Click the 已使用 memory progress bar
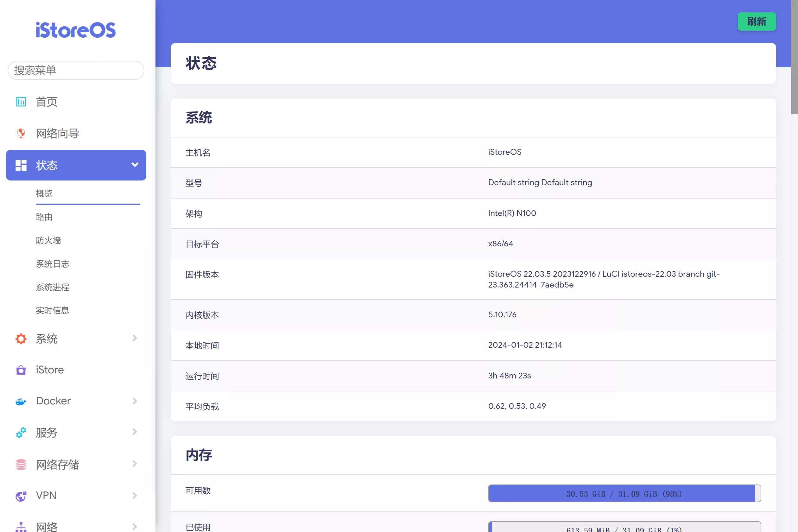 click(x=624, y=527)
